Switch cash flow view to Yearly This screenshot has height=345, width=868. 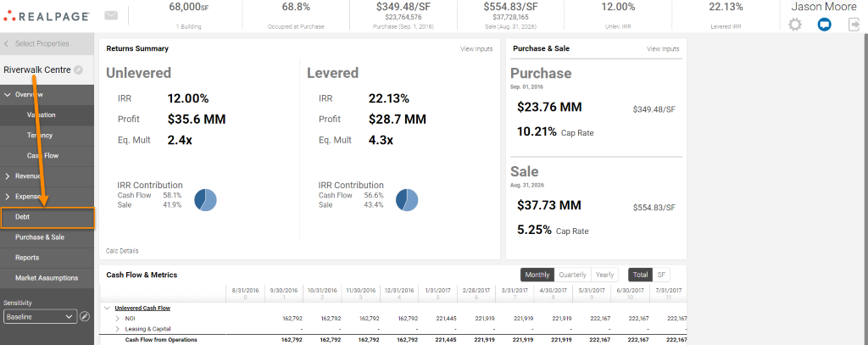click(604, 275)
